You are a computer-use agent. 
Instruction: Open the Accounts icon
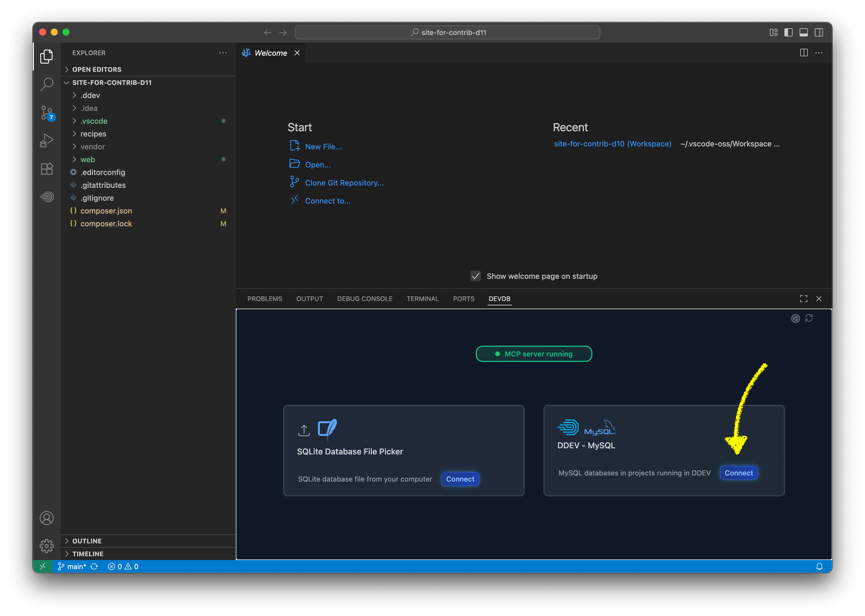47,518
